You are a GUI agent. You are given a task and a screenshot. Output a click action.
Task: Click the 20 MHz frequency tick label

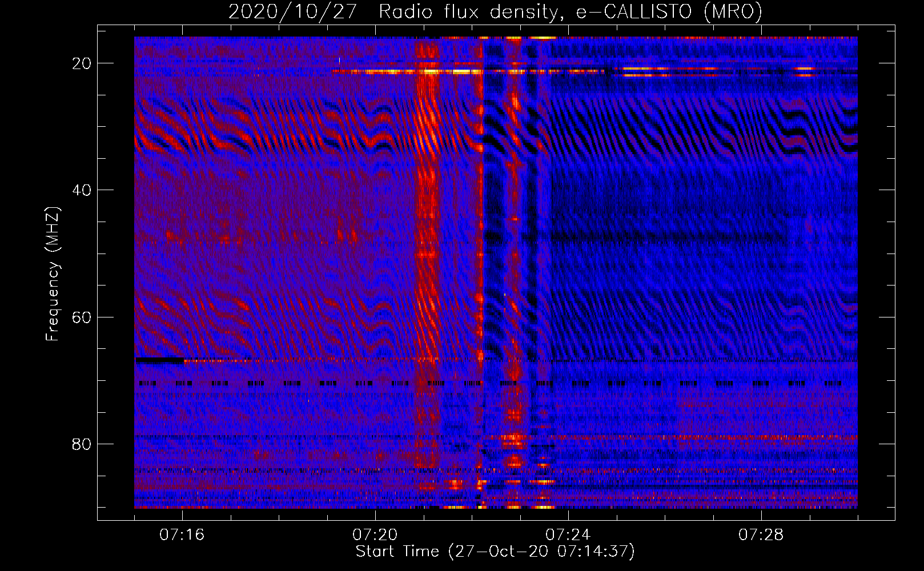pyautogui.click(x=82, y=63)
